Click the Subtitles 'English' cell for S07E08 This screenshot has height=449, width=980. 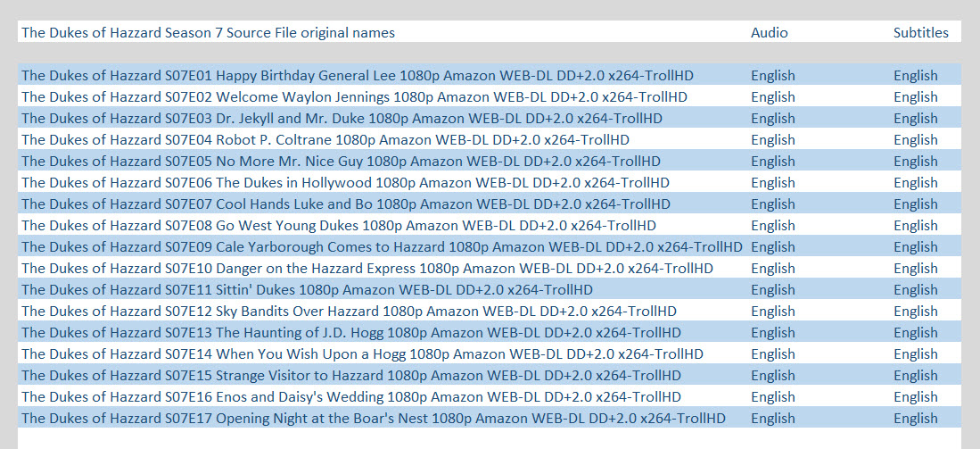click(916, 225)
